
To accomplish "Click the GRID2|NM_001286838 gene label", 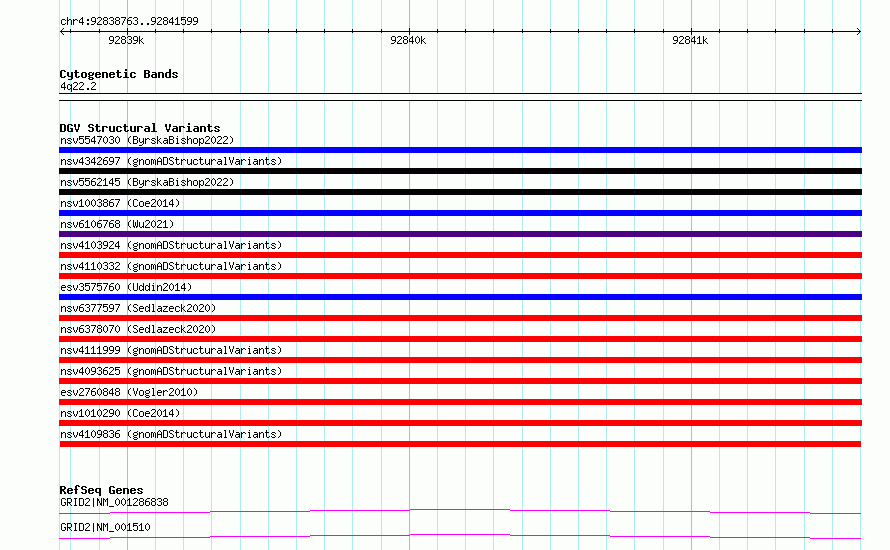I will (x=114, y=502).
